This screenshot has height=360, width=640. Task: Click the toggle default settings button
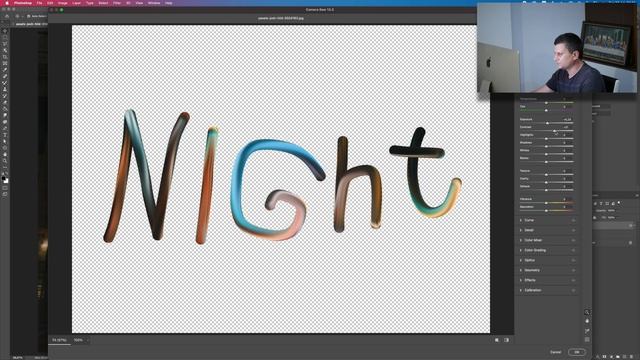[x=507, y=340]
